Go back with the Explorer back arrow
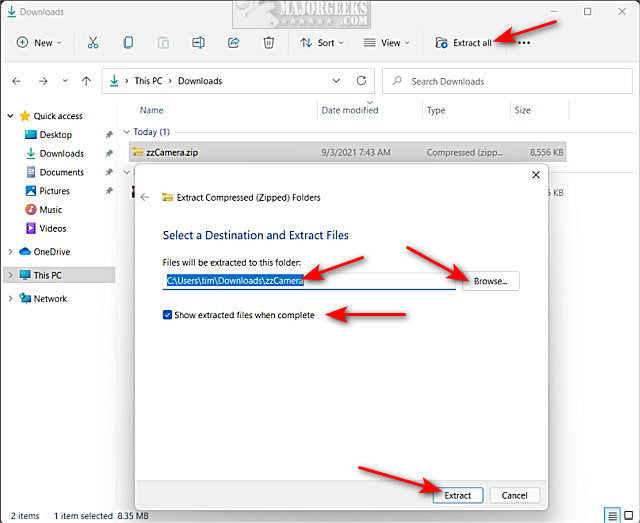The width and height of the screenshot is (640, 523). 16,81
